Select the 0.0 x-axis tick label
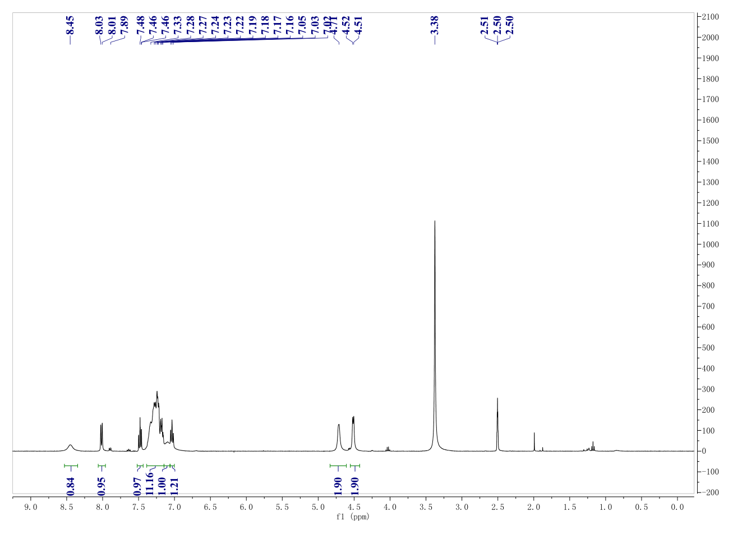This screenshot has width=756, height=534. [677, 507]
